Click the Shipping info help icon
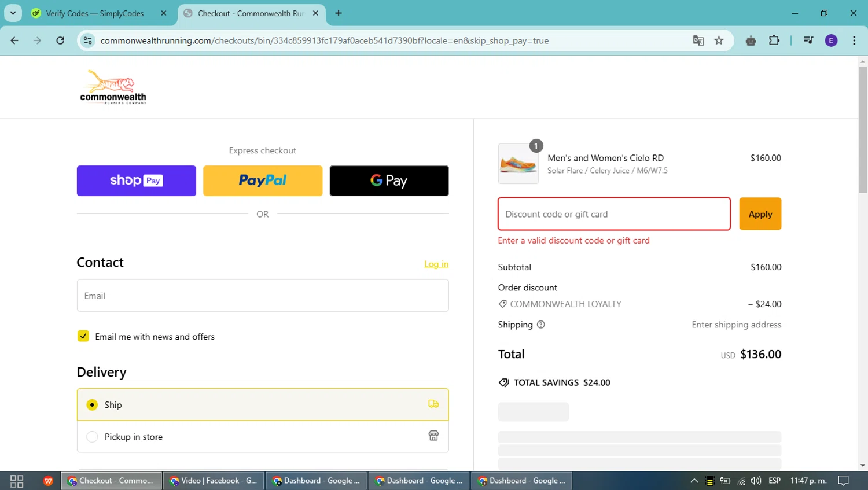Viewport: 868px width, 490px height. pos(541,325)
